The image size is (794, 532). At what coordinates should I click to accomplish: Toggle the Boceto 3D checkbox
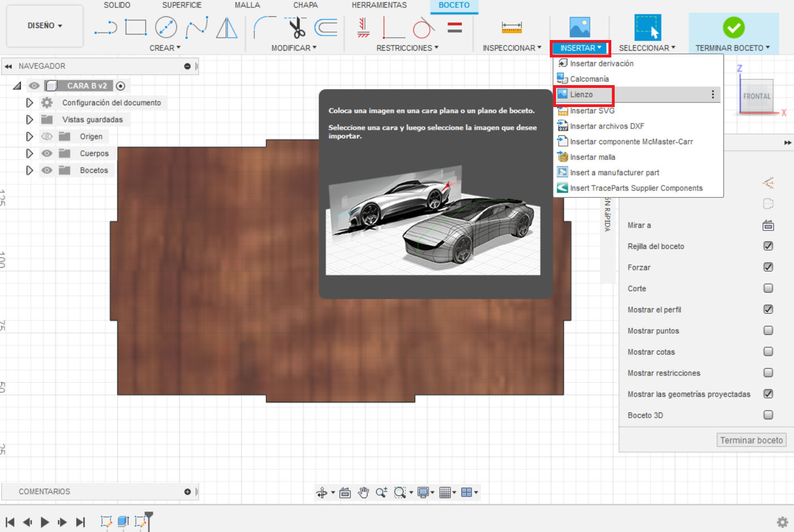point(768,415)
